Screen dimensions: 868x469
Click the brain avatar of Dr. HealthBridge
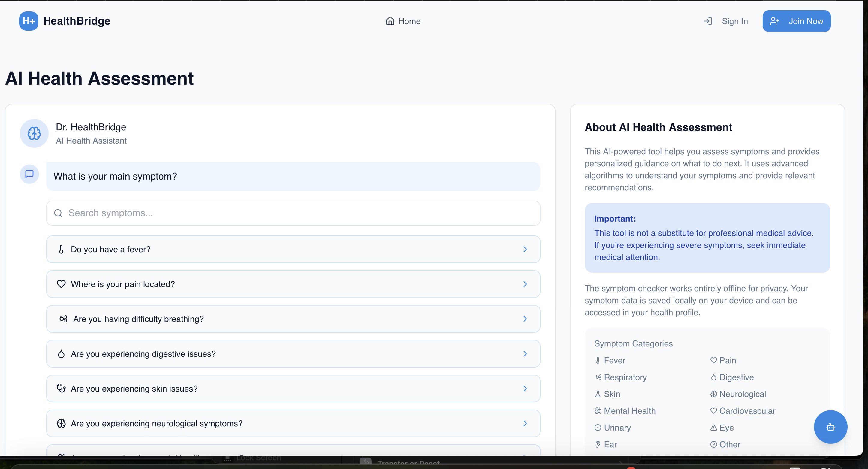34,133
